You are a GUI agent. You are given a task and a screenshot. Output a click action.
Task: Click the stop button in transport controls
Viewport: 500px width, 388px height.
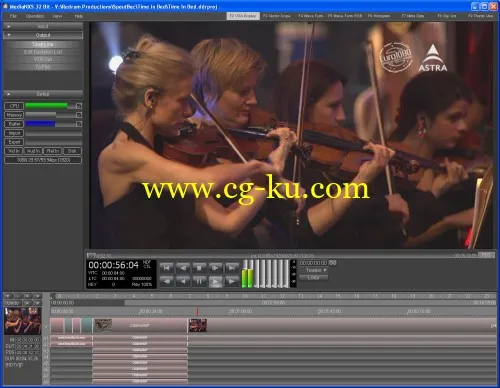click(x=199, y=268)
